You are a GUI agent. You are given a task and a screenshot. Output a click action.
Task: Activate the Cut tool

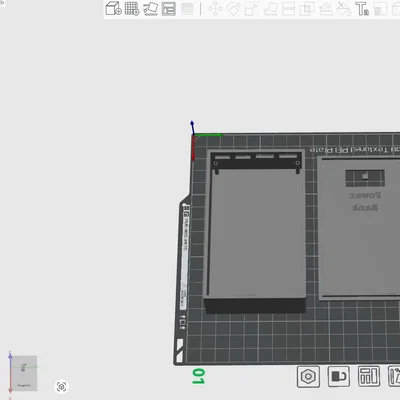coord(288,9)
